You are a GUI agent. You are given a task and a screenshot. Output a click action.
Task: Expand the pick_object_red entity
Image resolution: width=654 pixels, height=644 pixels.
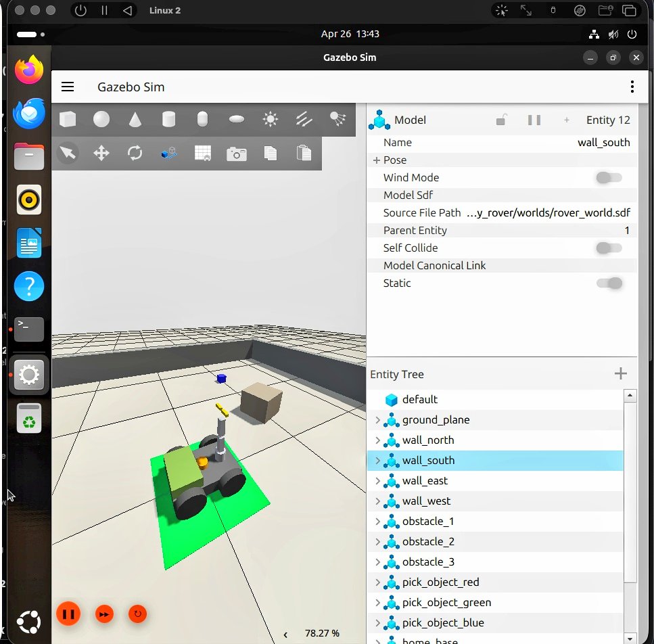377,582
